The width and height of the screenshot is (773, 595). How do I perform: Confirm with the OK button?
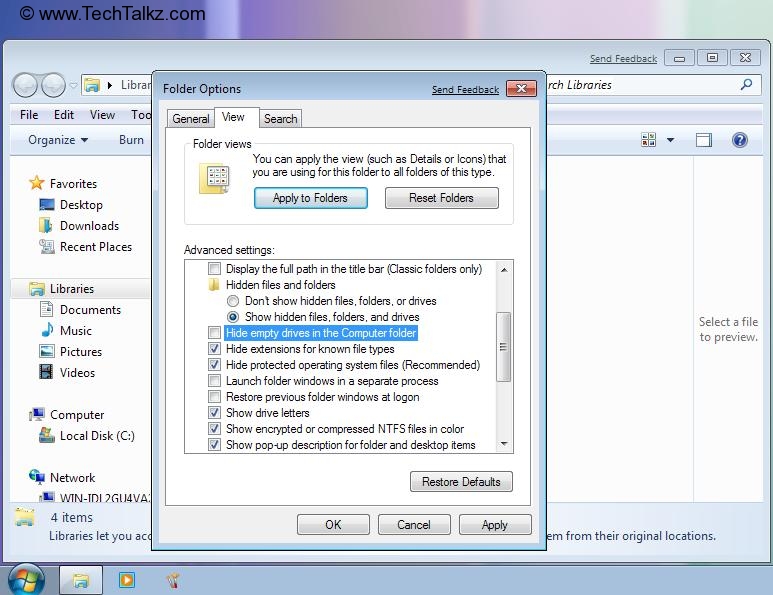pyautogui.click(x=333, y=525)
